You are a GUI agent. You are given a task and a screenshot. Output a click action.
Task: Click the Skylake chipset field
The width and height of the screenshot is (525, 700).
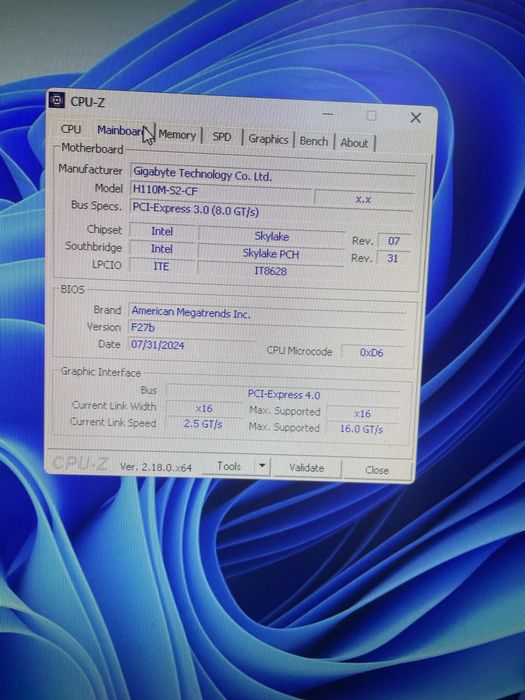tap(271, 236)
